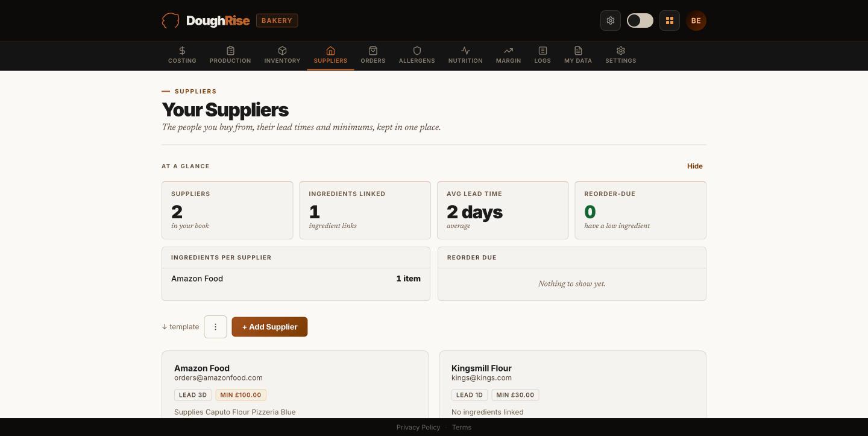Switch to the Allergens tab label
This screenshot has height=436, width=868.
[x=417, y=61]
